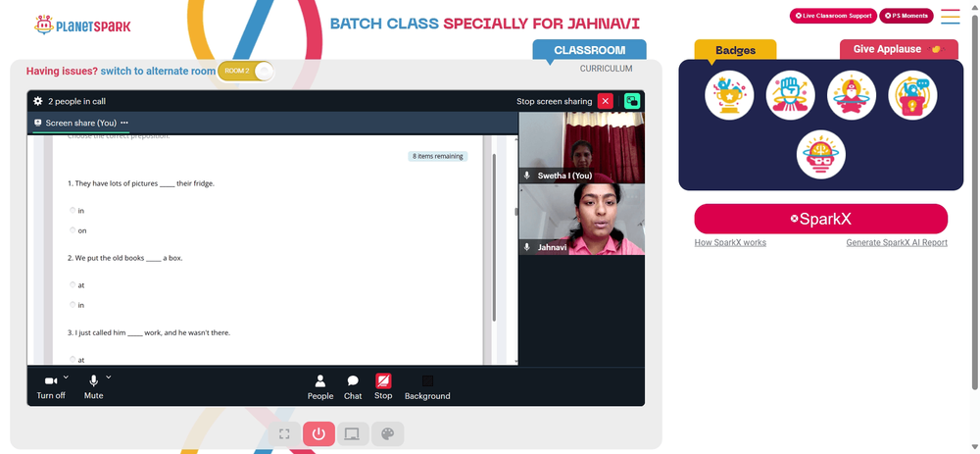Switch to the Classroom tab

(589, 50)
